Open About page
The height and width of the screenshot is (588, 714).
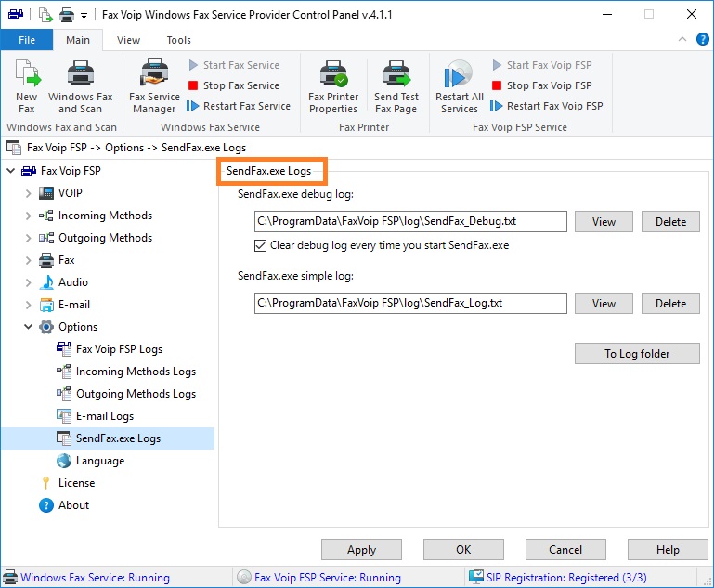[x=64, y=505]
